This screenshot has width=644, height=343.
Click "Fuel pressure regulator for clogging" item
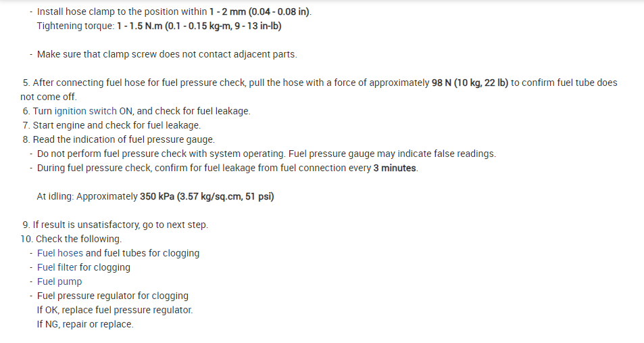coord(113,296)
